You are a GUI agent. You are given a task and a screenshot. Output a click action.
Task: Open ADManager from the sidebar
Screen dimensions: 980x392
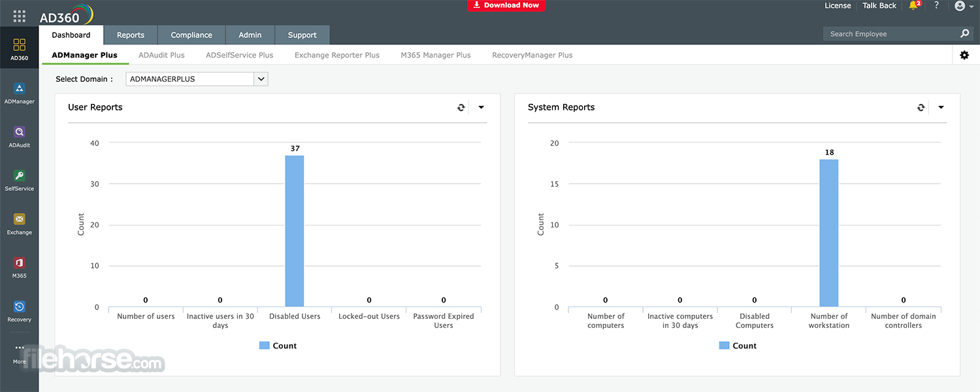20,93
